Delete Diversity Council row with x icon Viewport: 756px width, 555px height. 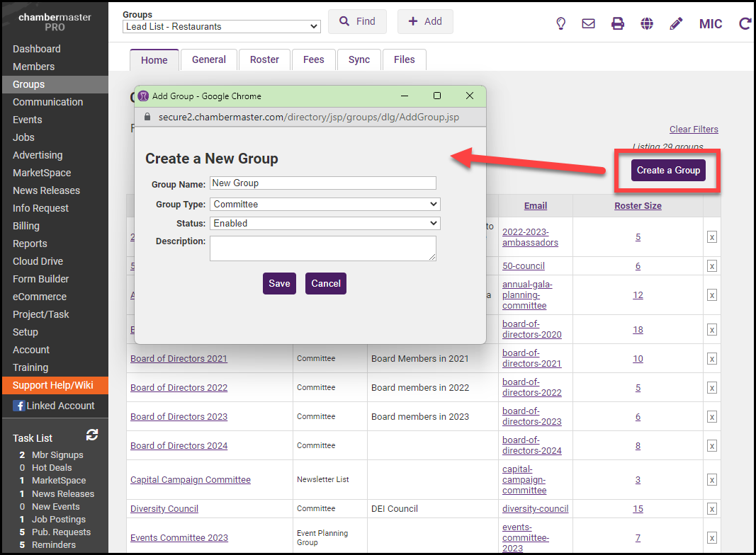coord(711,508)
